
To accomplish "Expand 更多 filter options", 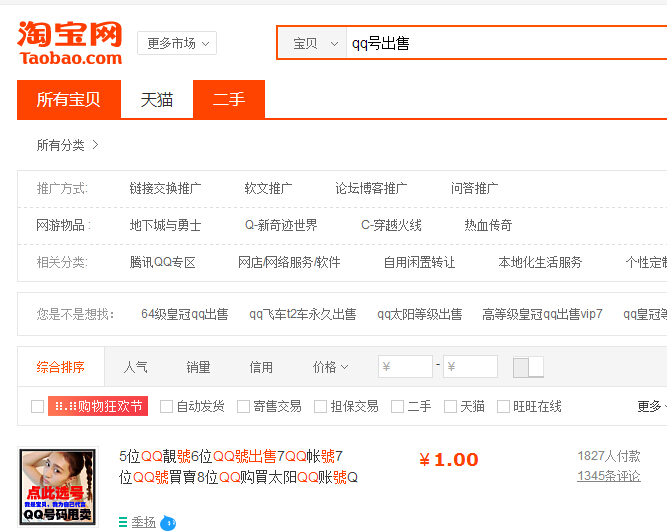I will click(x=651, y=406).
